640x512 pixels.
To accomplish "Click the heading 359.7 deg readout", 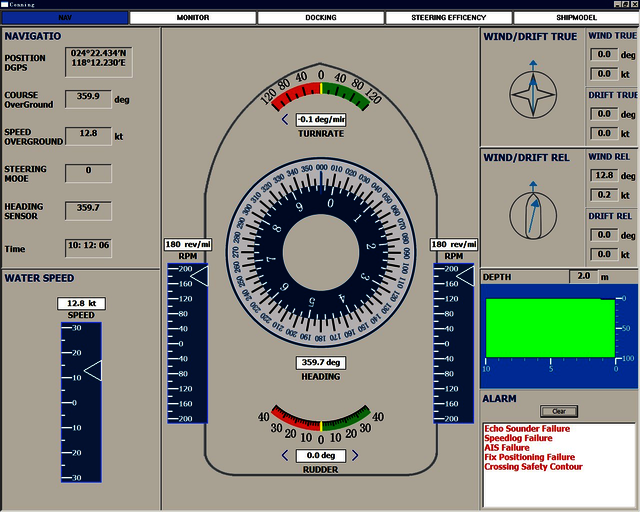I will click(x=321, y=363).
